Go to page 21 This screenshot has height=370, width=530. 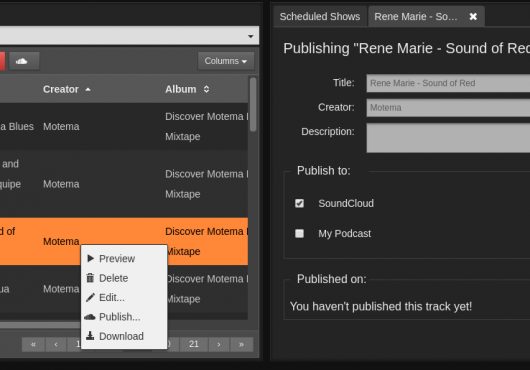[194, 344]
